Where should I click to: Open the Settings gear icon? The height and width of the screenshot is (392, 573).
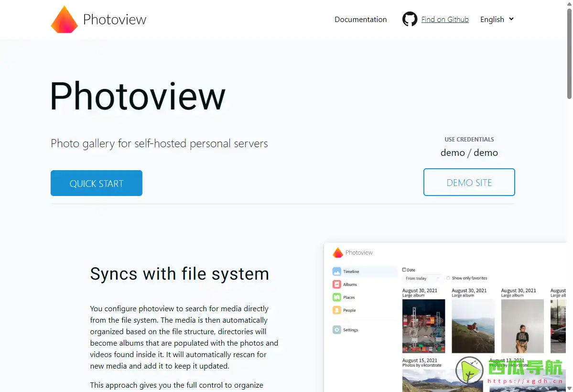[336, 329]
